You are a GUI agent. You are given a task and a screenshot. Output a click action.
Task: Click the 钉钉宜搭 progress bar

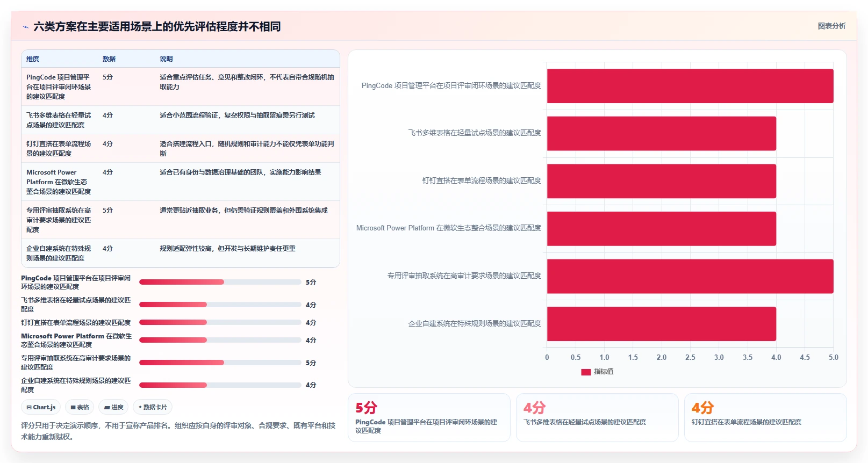point(220,322)
